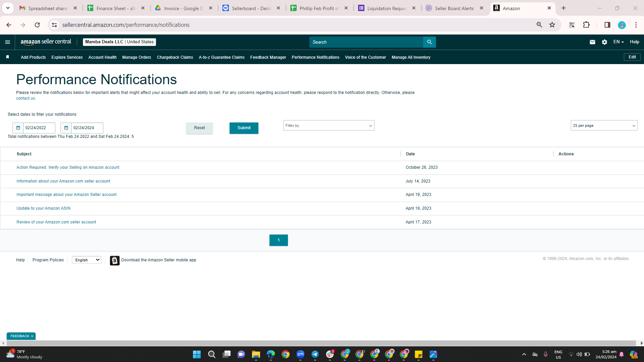Click the Reset button

199,128
